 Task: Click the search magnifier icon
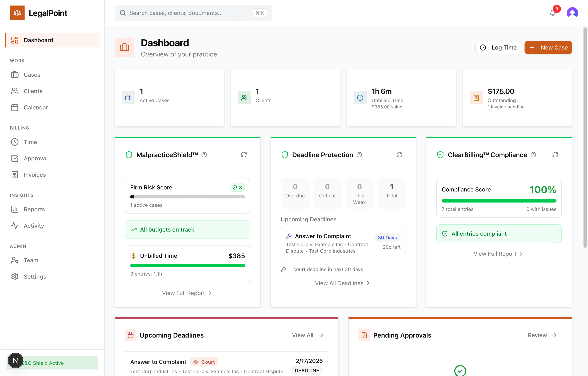click(x=123, y=13)
